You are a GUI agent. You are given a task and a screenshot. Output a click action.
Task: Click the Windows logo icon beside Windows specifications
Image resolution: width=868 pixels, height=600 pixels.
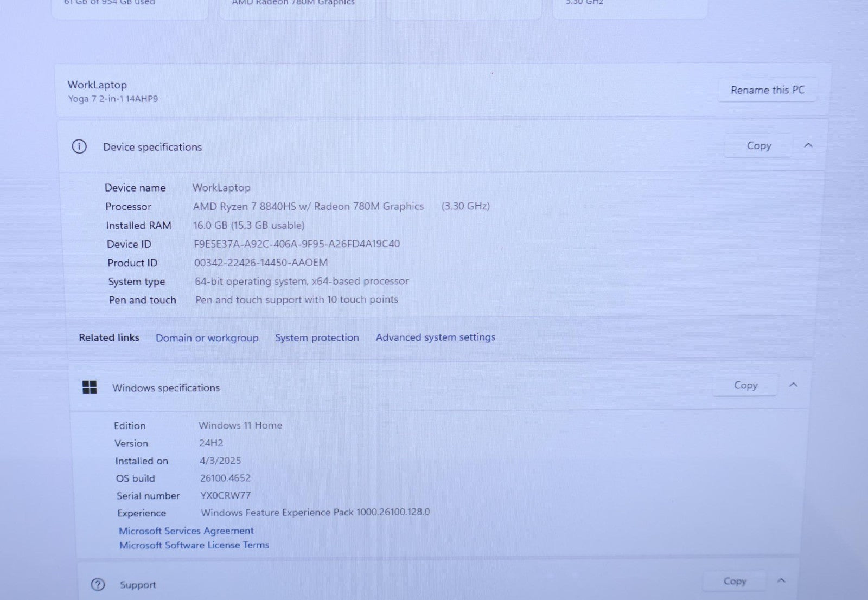point(90,387)
